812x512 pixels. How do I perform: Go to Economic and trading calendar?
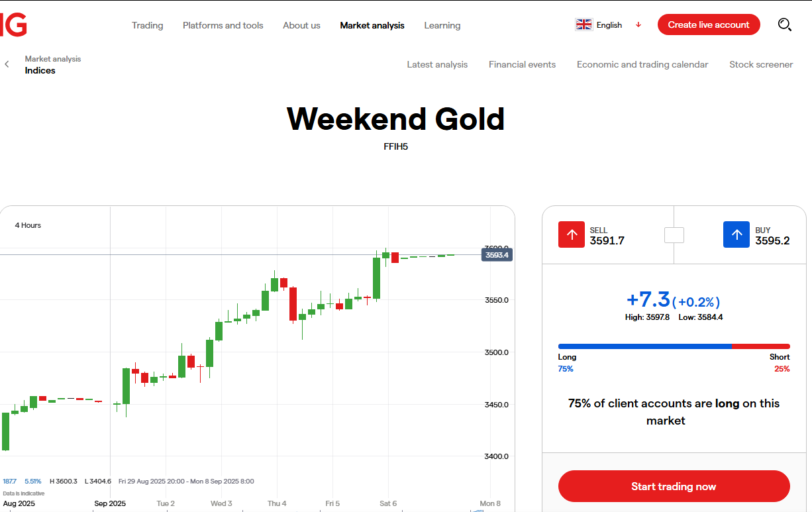coord(642,64)
